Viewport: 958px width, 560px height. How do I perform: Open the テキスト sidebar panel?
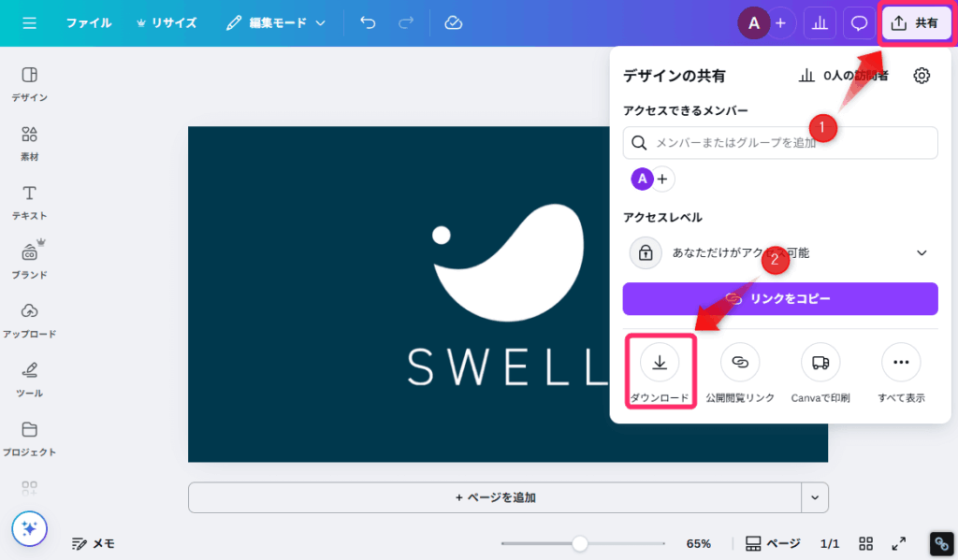click(29, 202)
